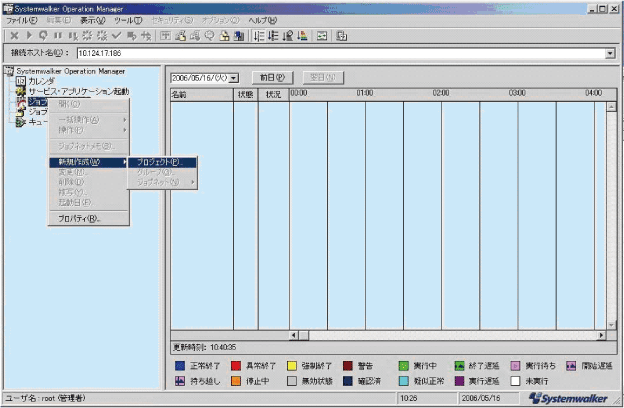Click the yellow padlock icon in toolbar
Viewport: 624px width, 408px height.
(x=224, y=36)
